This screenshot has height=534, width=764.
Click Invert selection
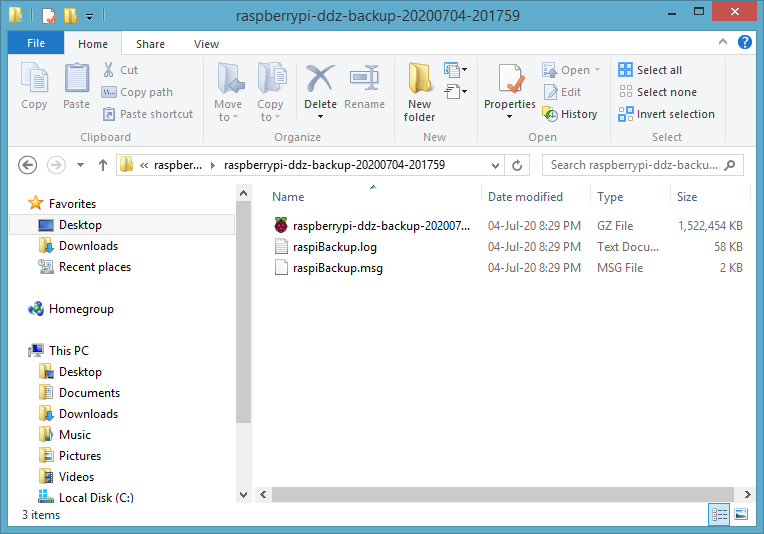[667, 114]
